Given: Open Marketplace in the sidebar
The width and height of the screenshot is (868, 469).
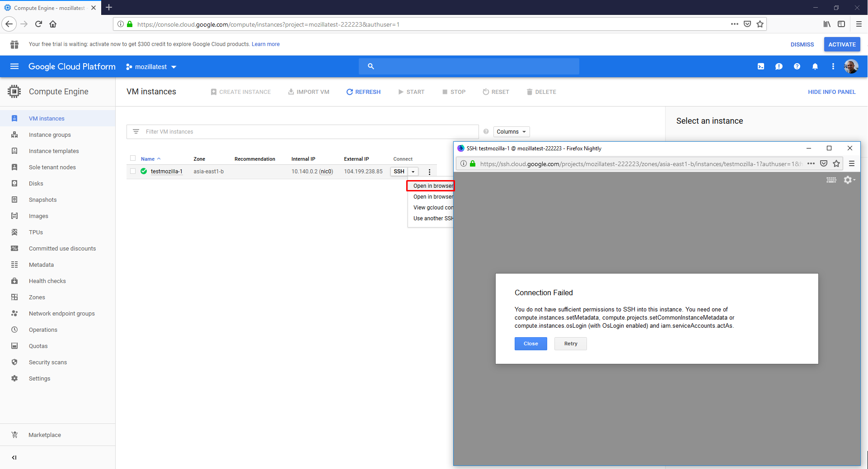Looking at the screenshot, I should [45, 435].
